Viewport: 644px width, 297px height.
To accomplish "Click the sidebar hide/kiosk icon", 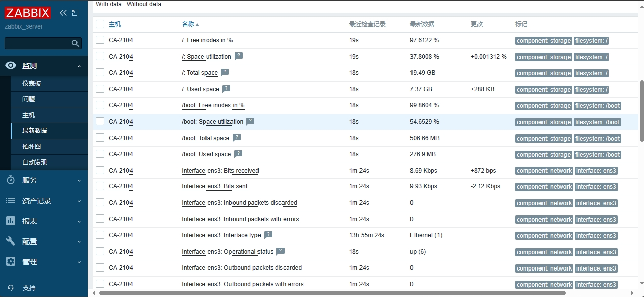I will click(x=75, y=13).
